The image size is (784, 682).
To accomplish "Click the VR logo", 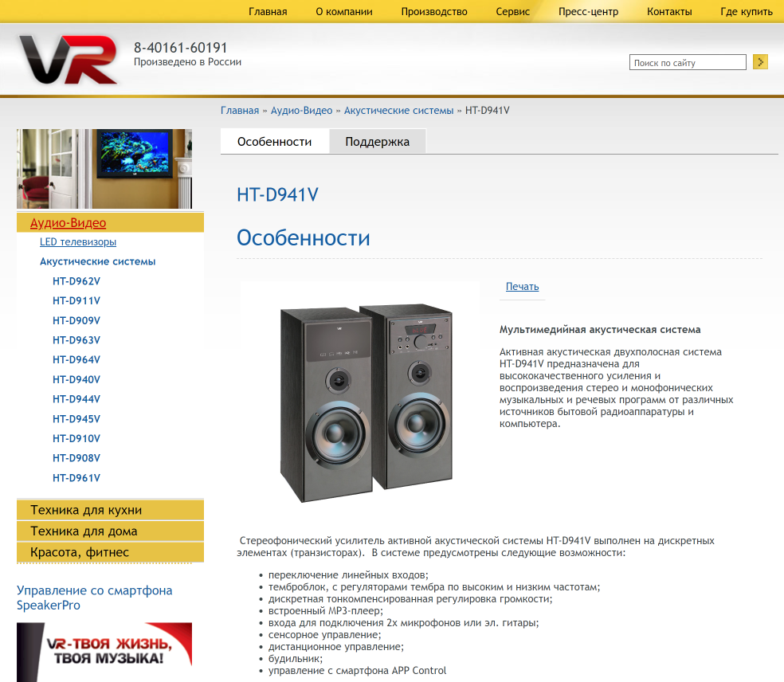I will 68,60.
